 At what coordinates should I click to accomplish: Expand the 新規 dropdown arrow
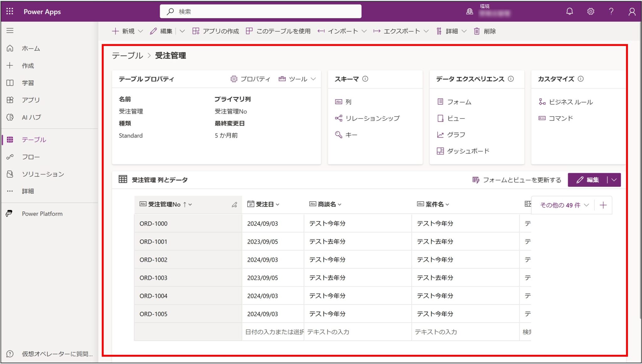point(141,31)
